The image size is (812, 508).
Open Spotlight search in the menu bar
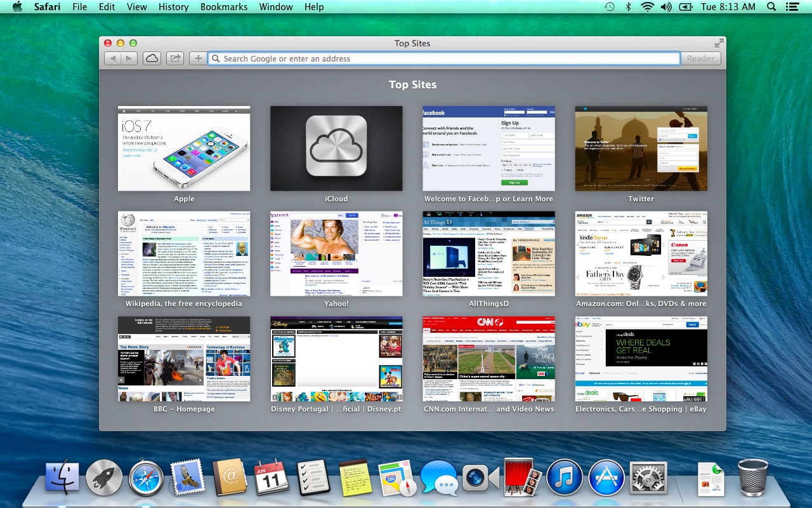(771, 7)
